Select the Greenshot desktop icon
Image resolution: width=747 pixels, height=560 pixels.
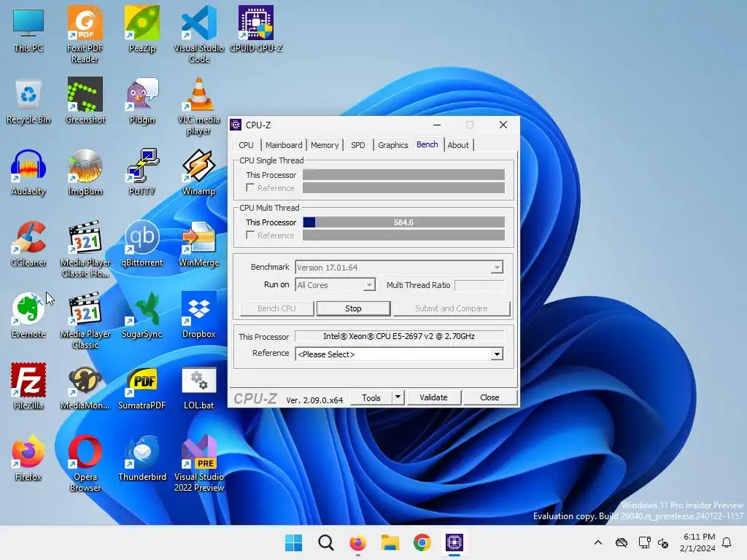tap(85, 101)
